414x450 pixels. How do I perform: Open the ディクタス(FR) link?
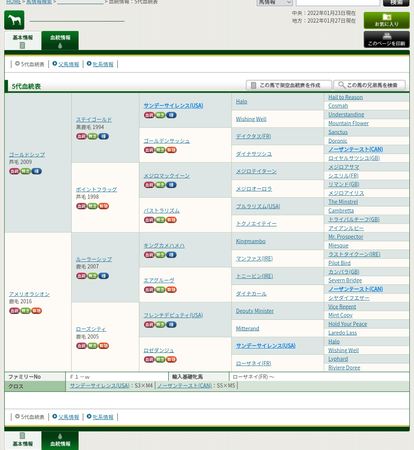click(x=253, y=136)
